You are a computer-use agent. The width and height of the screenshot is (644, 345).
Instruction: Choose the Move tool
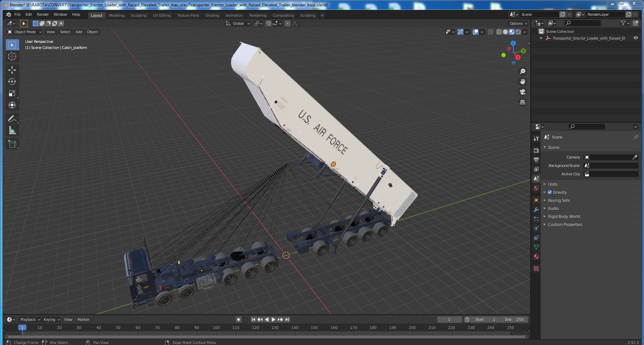coord(12,70)
